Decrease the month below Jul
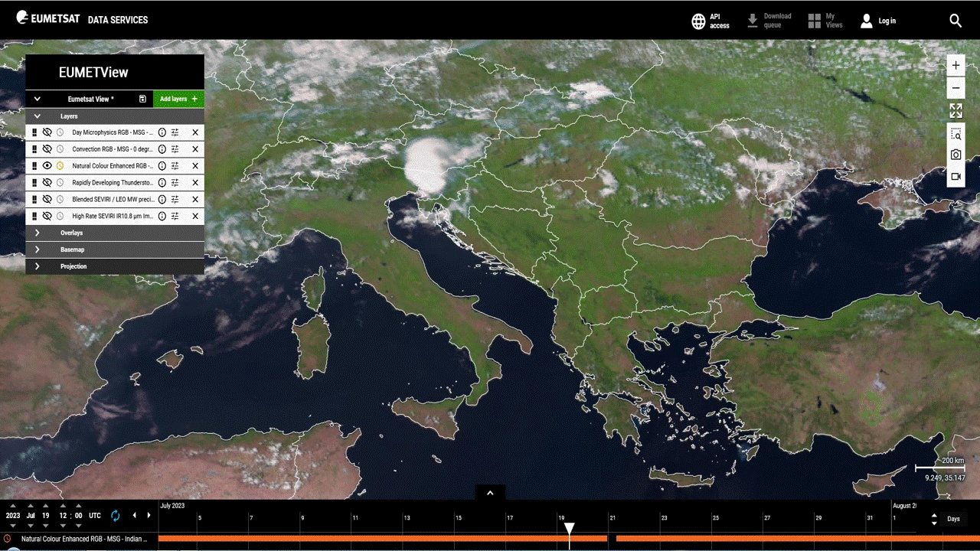This screenshot has height=551, width=980. click(x=29, y=526)
